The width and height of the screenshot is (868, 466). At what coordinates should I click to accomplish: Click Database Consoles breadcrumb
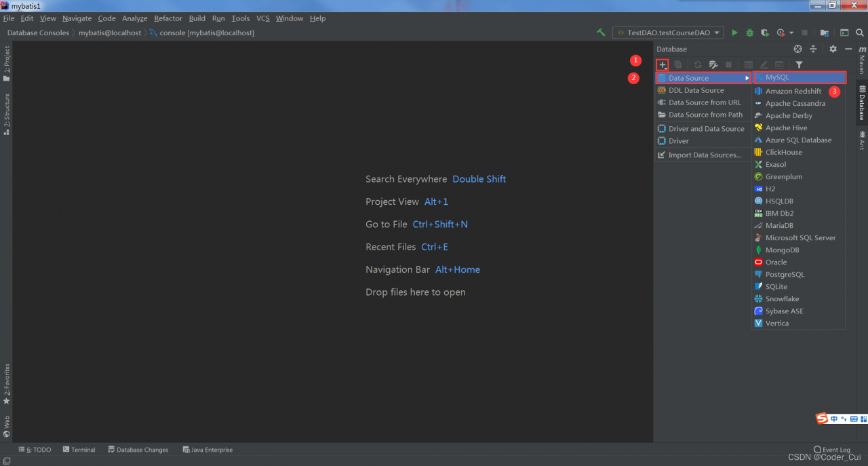point(38,33)
